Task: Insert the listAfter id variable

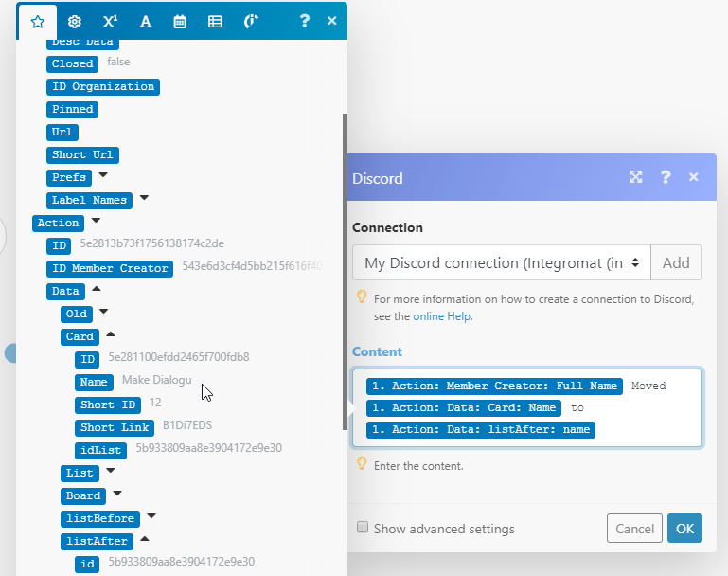Action: (87, 565)
